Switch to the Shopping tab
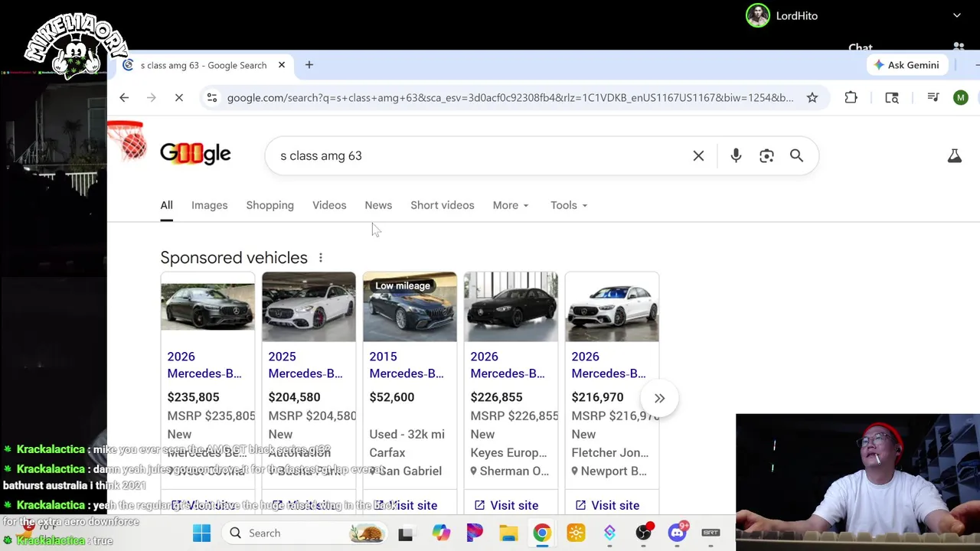 [x=270, y=205]
